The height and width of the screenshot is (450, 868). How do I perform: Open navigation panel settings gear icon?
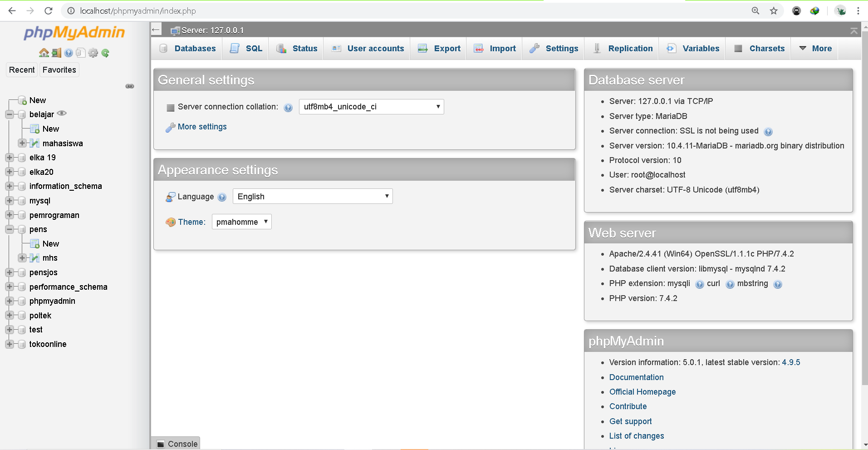pos(93,53)
